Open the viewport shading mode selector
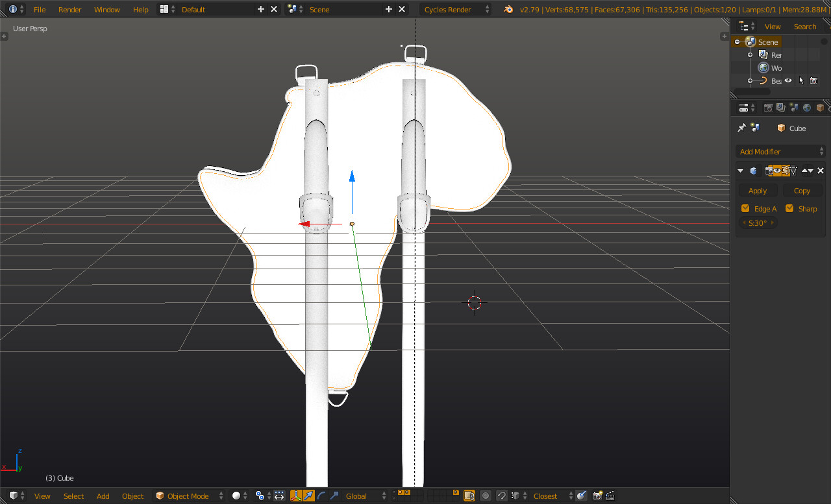This screenshot has width=831, height=504. 240,496
